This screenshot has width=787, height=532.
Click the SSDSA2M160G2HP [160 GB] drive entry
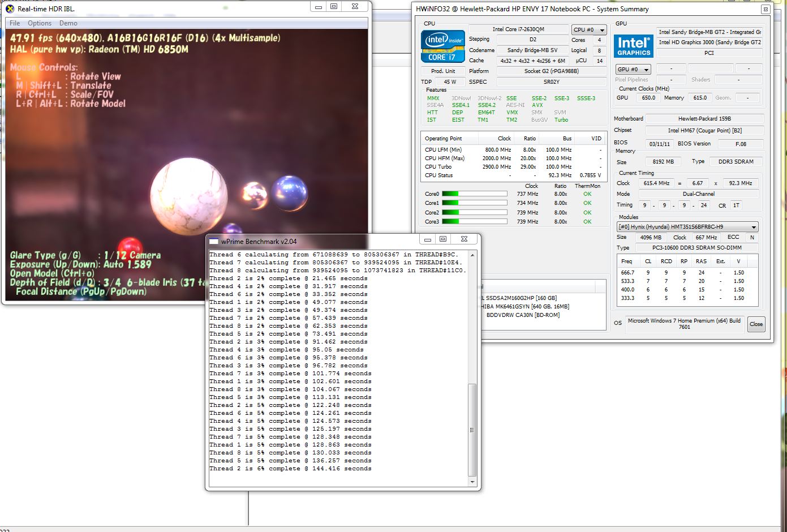[519, 298]
